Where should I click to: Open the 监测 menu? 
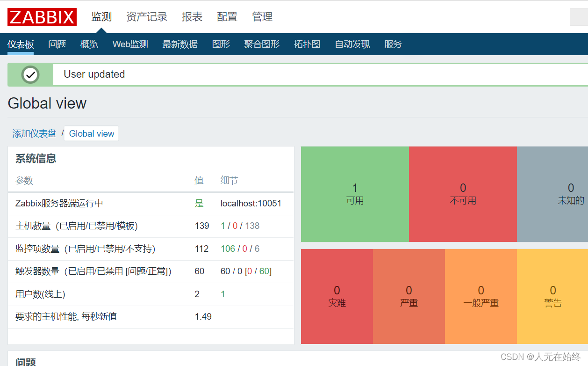click(101, 17)
